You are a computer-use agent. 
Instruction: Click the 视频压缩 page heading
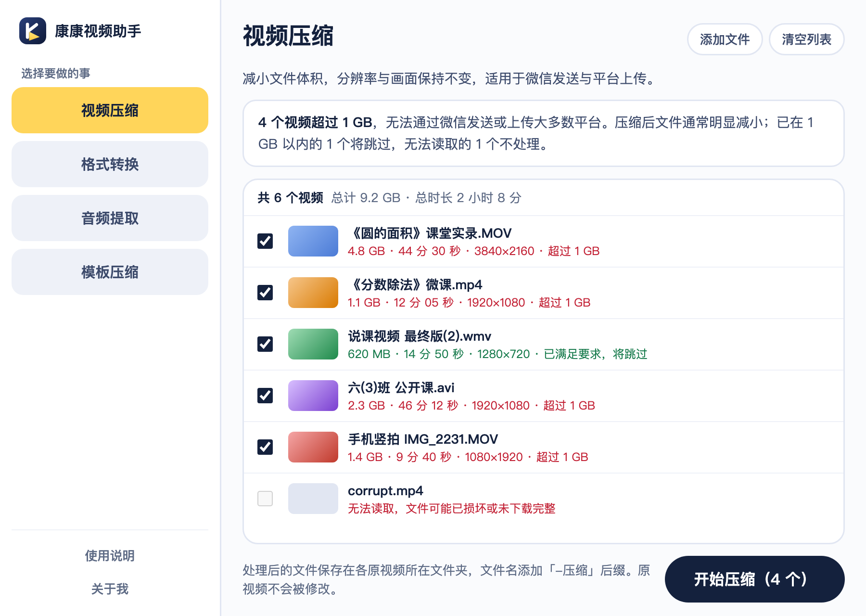pos(288,36)
